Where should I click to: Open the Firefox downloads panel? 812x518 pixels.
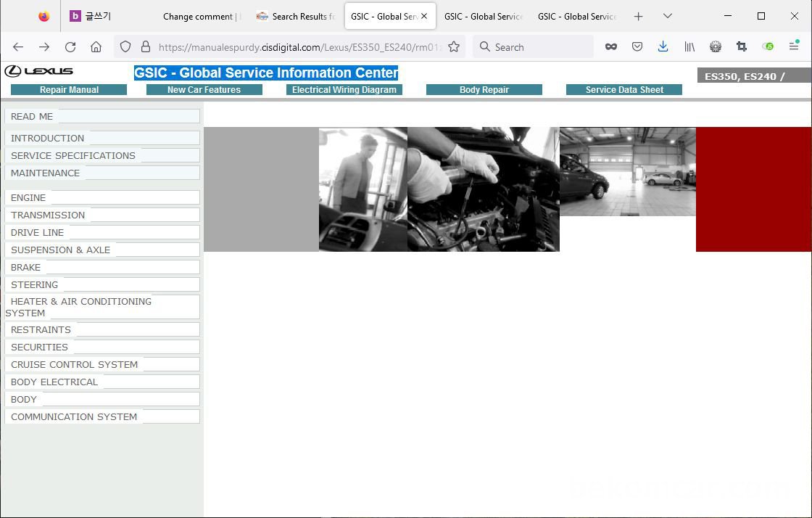click(x=663, y=46)
